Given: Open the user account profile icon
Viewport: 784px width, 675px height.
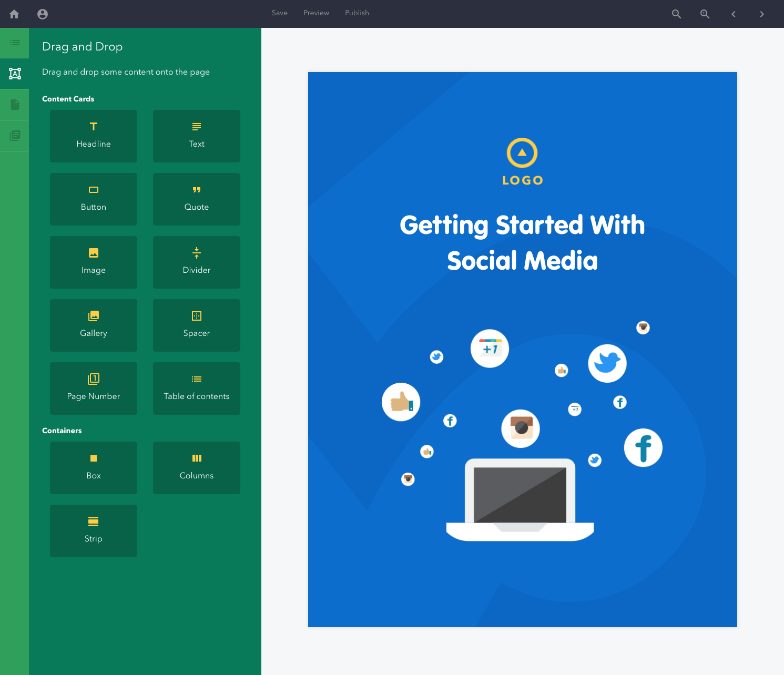Looking at the screenshot, I should click(x=42, y=14).
